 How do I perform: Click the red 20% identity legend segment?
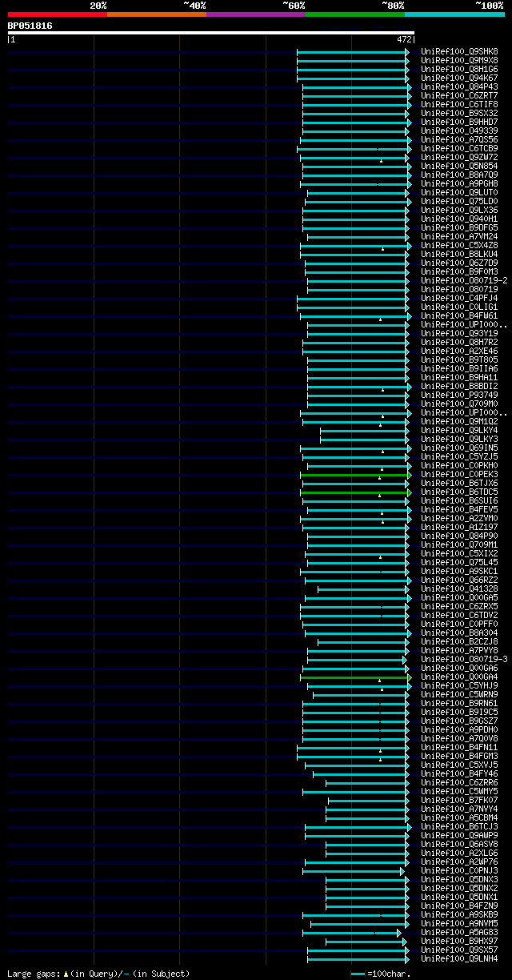click(58, 14)
